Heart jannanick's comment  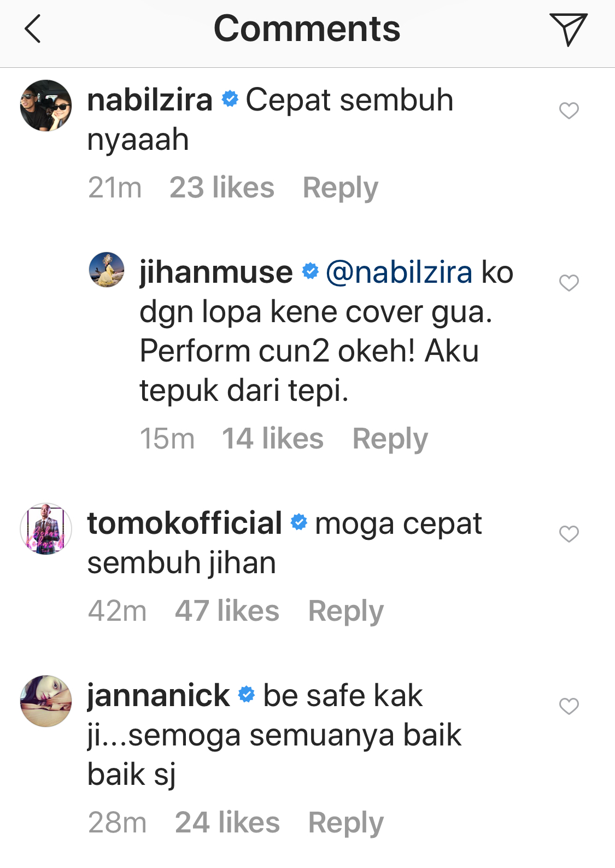coord(569,706)
